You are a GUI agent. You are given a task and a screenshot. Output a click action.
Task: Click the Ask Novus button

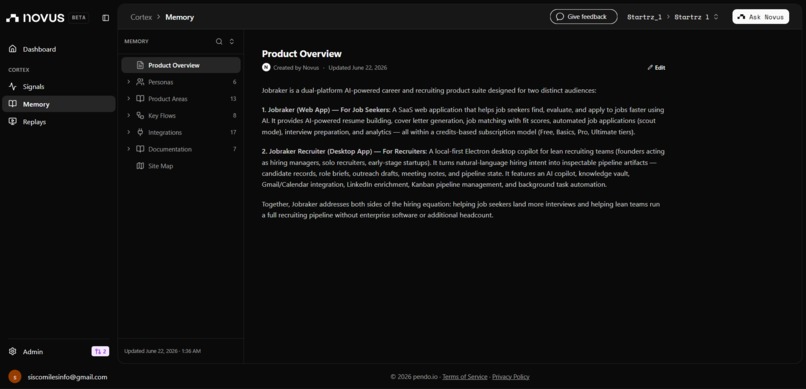click(x=761, y=16)
